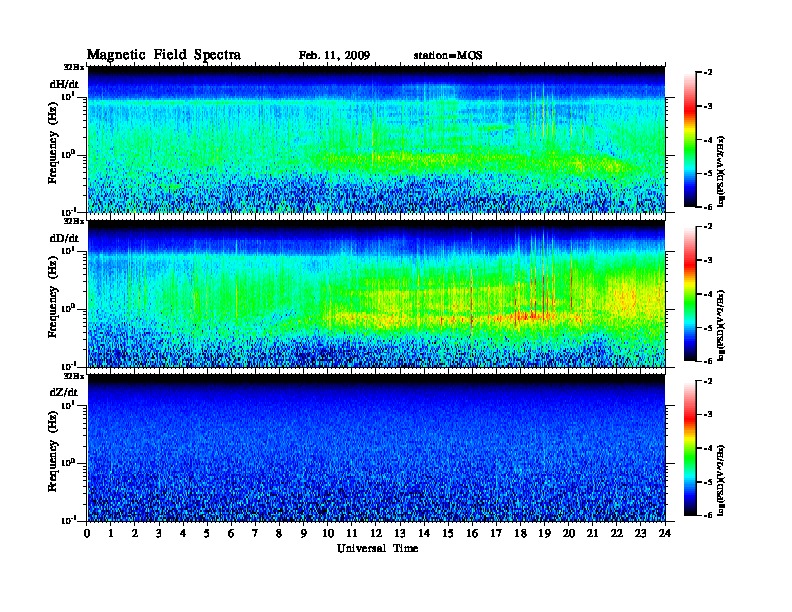Click hour "12" on the Universal Time axis

pyautogui.click(x=376, y=533)
